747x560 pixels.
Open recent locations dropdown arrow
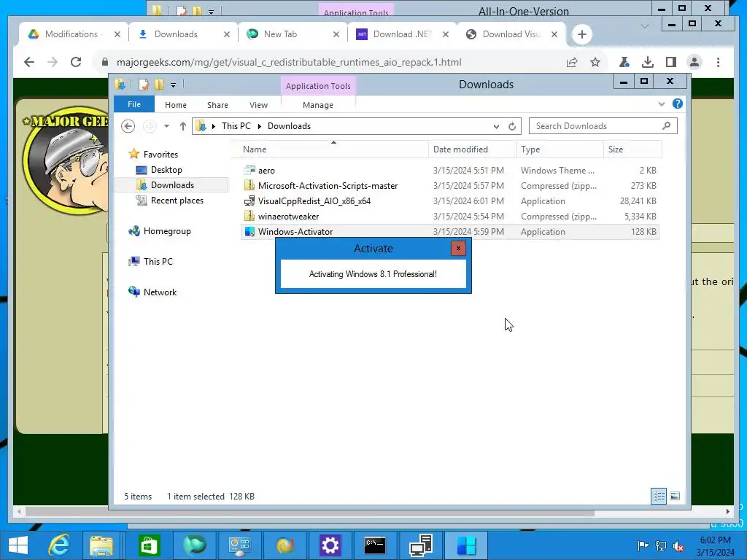tap(166, 126)
